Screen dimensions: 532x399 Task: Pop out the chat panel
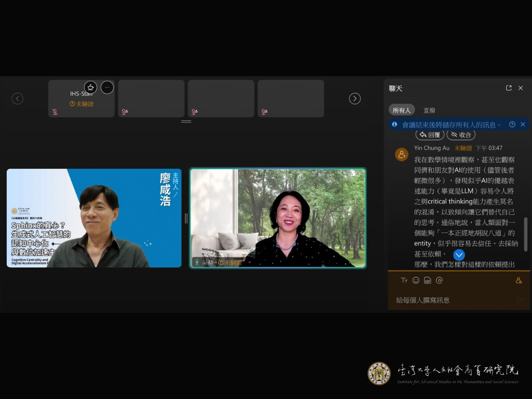(509, 88)
